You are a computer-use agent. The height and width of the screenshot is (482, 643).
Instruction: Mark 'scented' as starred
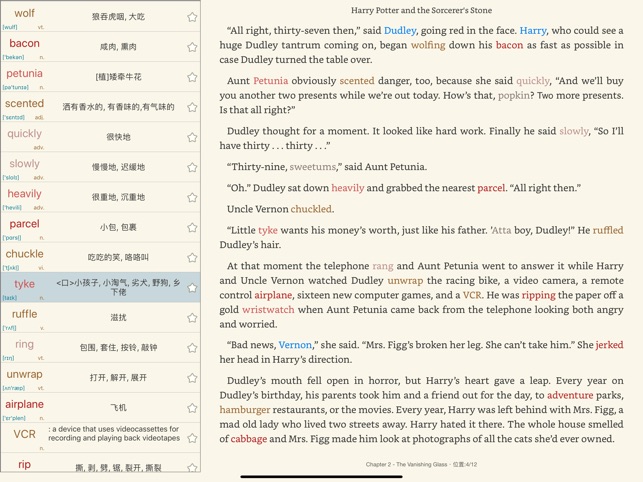(x=192, y=107)
